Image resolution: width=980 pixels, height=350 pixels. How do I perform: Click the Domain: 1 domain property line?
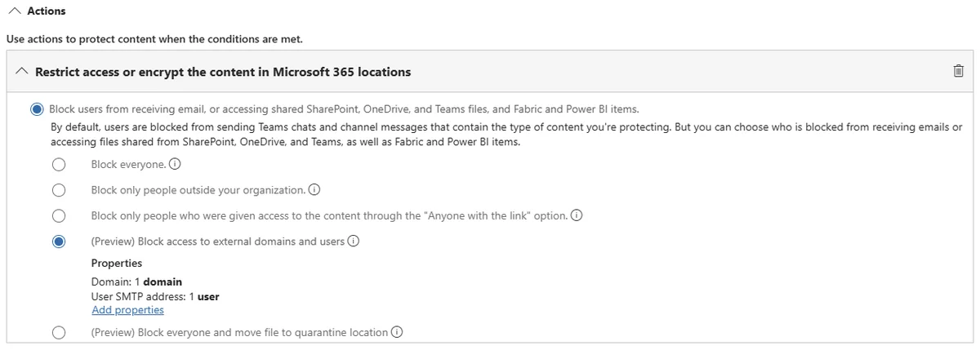pos(136,282)
